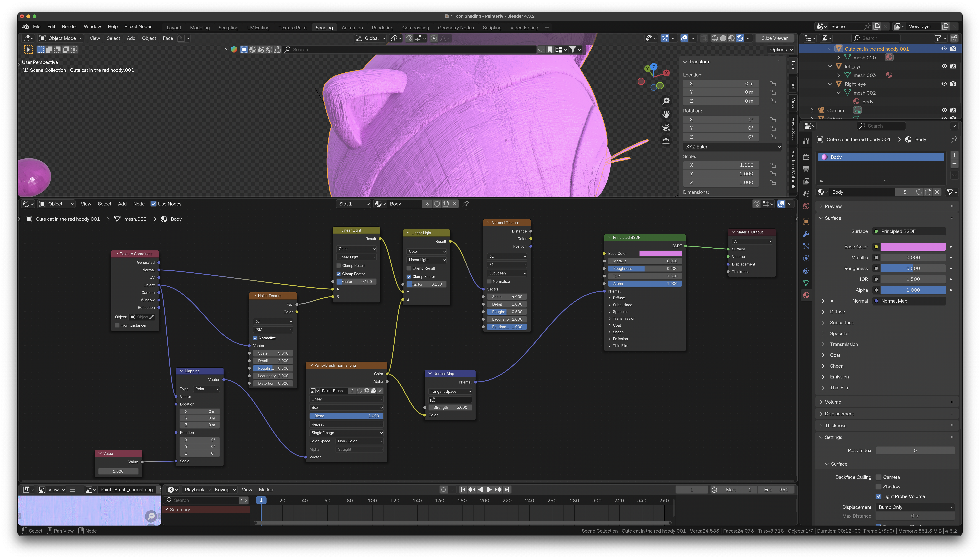This screenshot has width=980, height=559.
Task: Uncheck the Use Nodes checkbox
Action: coord(153,204)
